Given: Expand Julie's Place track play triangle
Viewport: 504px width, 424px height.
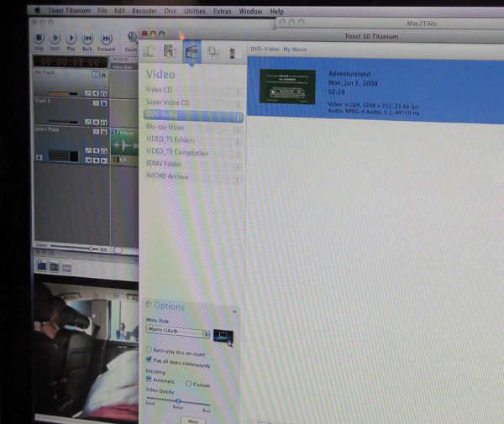Looking at the screenshot, I should [39, 158].
